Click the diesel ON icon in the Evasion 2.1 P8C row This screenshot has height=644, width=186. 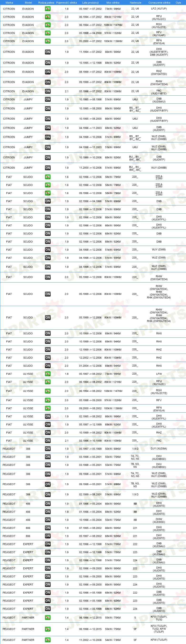[48, 91]
